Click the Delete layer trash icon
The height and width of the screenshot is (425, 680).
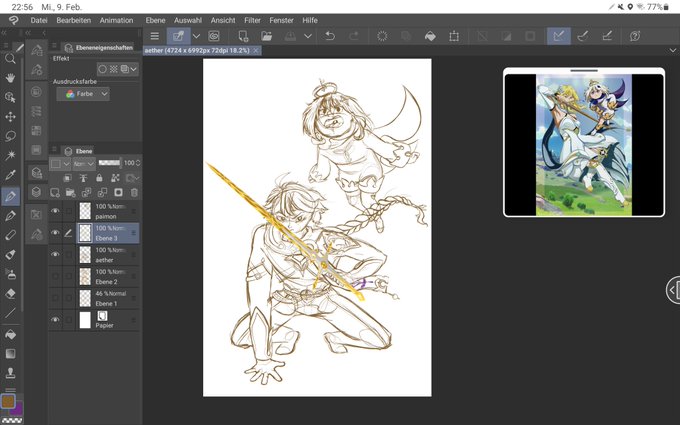134,192
